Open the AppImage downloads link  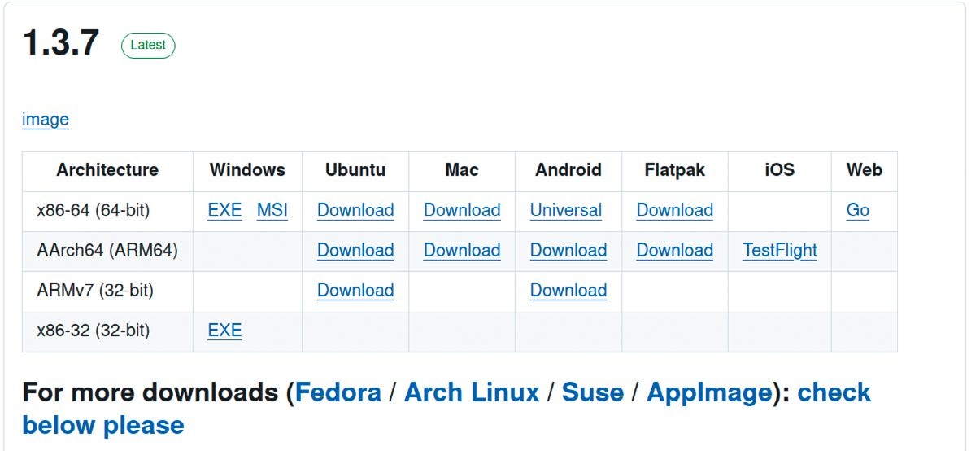coord(709,393)
